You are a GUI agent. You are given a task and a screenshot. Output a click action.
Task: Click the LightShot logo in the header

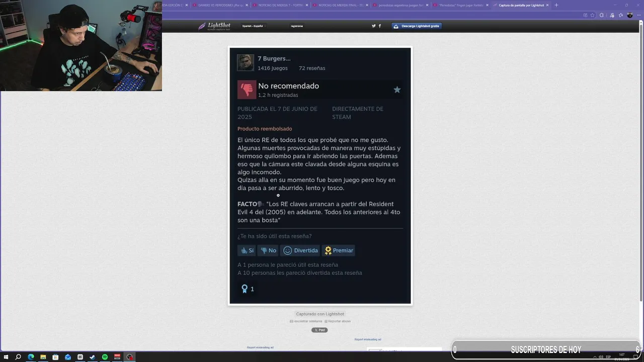click(215, 26)
